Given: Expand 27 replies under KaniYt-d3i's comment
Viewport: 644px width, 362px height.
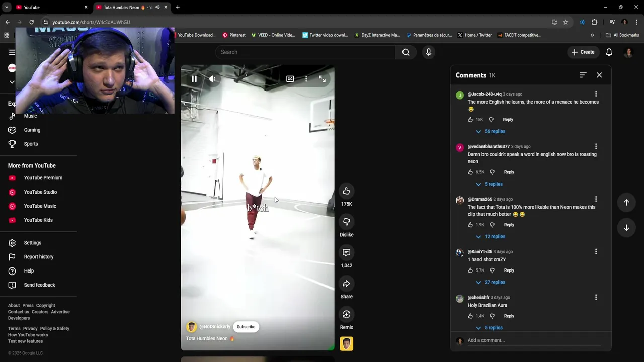Looking at the screenshot, I should pyautogui.click(x=491, y=283).
